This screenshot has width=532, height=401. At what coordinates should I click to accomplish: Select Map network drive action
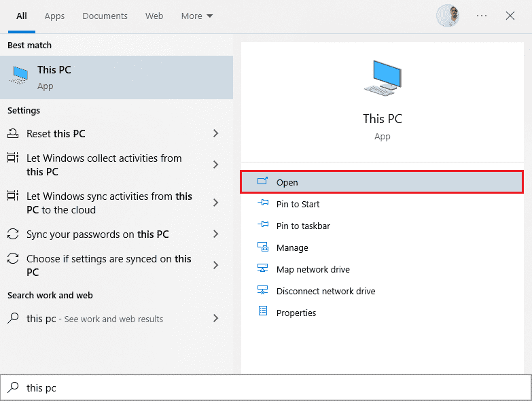pyautogui.click(x=382, y=269)
